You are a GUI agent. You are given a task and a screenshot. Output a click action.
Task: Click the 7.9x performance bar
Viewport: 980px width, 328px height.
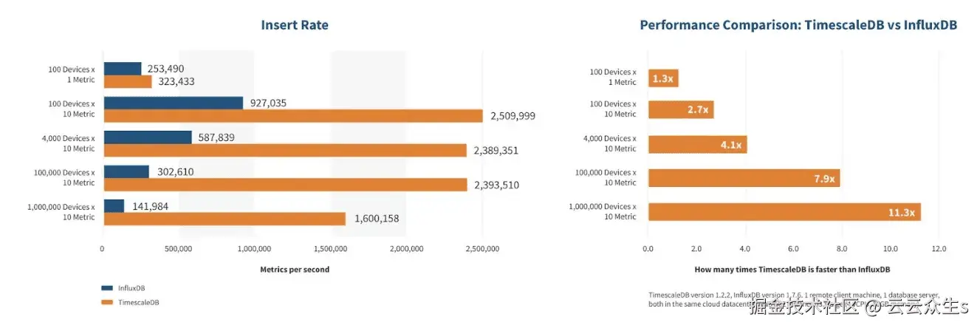coord(744,178)
